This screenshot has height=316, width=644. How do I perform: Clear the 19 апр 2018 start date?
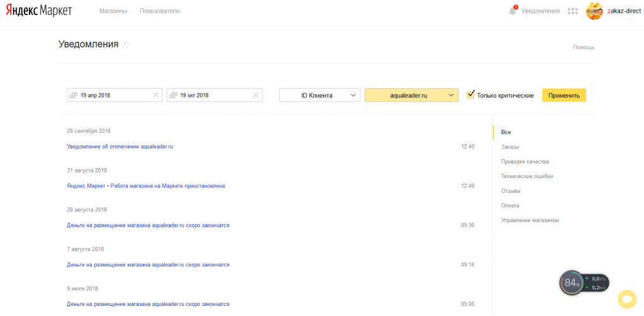point(156,95)
